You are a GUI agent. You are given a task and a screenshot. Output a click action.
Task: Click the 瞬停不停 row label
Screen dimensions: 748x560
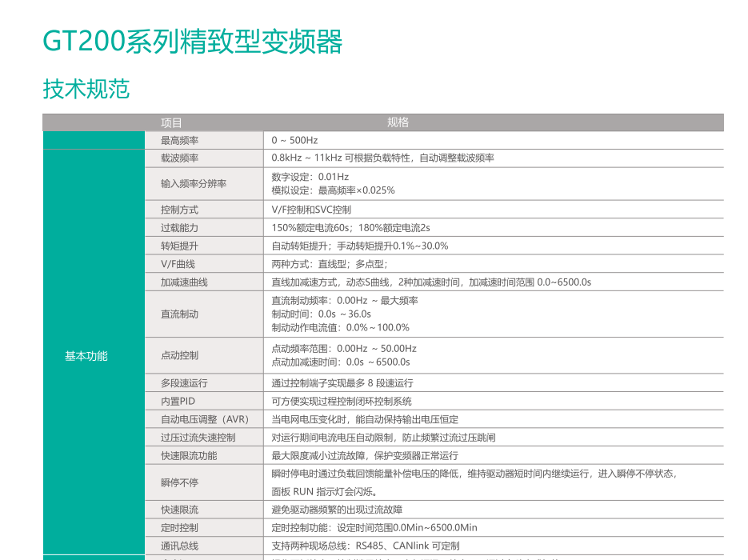pyautogui.click(x=179, y=482)
